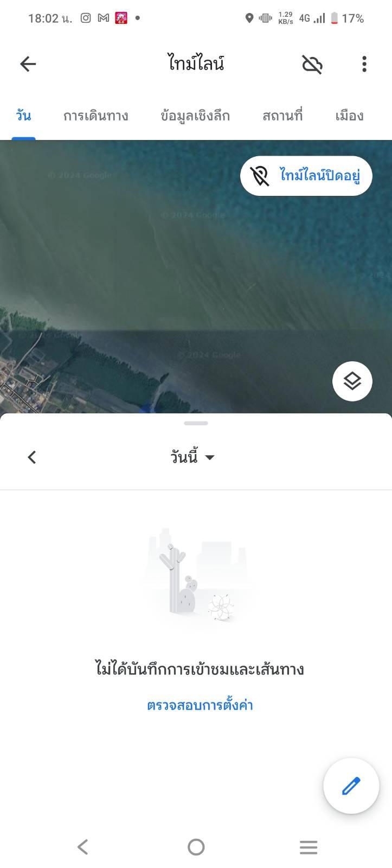The image size is (392, 868).
Task: Open the สถานที่ tab
Action: pyautogui.click(x=282, y=116)
